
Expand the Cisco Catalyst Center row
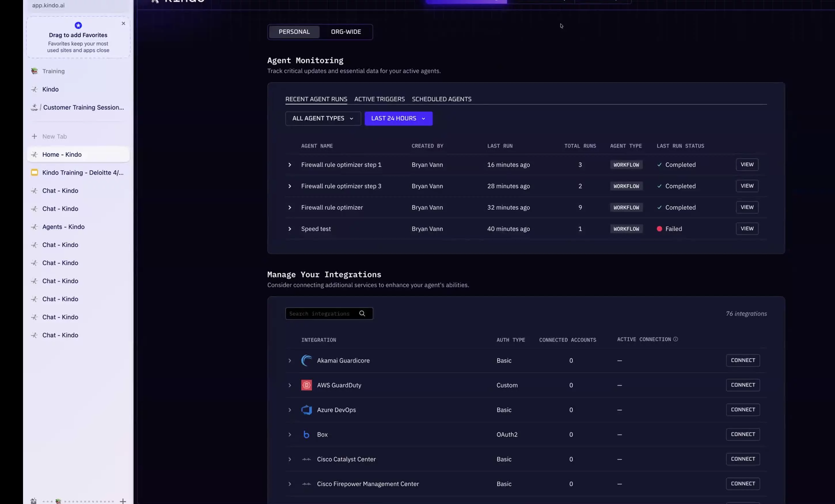[290, 459]
